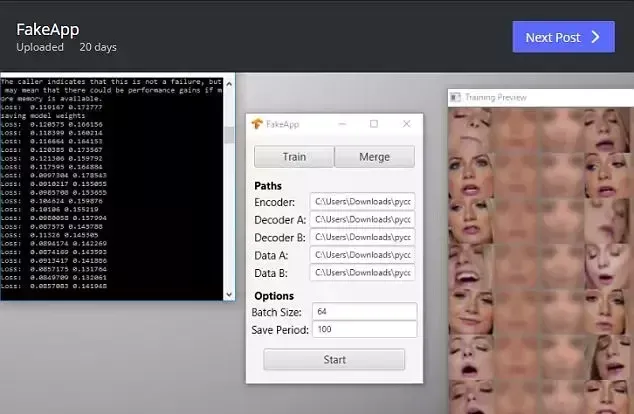Image resolution: width=634 pixels, height=414 pixels.
Task: Click the Decoder A path field
Action: 363,219
